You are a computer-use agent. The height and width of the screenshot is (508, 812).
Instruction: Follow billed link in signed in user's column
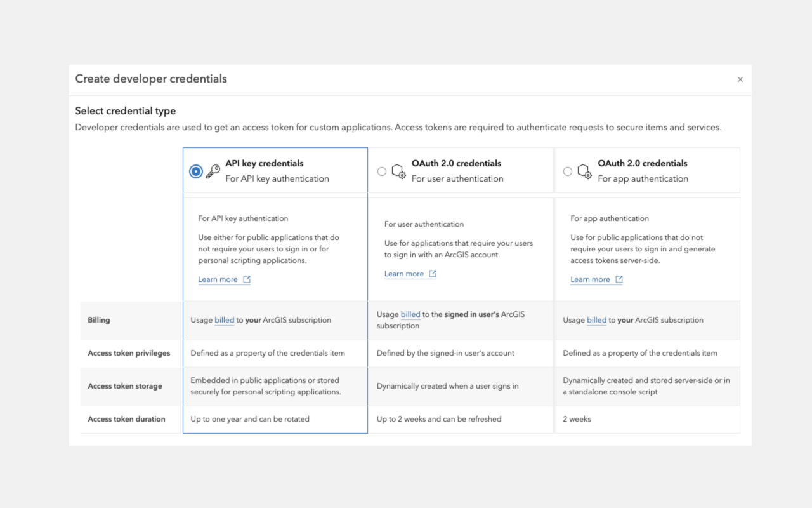tap(410, 314)
